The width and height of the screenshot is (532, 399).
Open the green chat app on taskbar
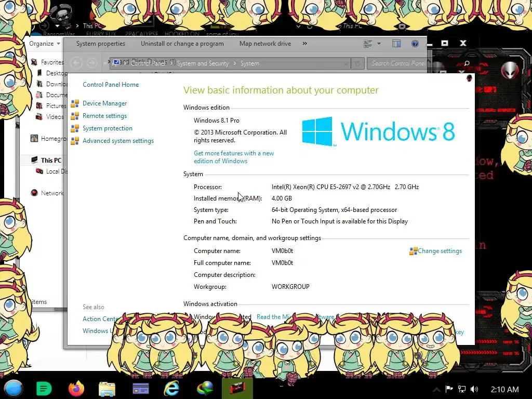(x=44, y=389)
